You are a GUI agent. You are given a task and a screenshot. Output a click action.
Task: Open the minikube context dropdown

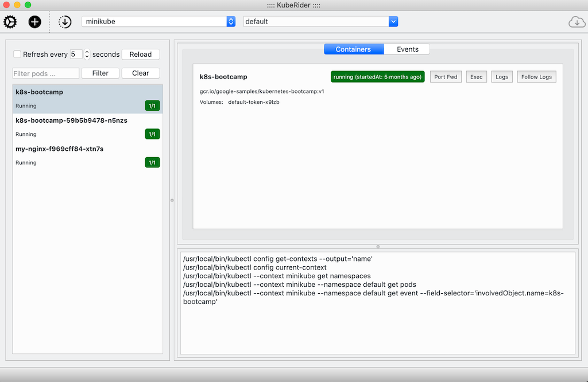pyautogui.click(x=158, y=21)
